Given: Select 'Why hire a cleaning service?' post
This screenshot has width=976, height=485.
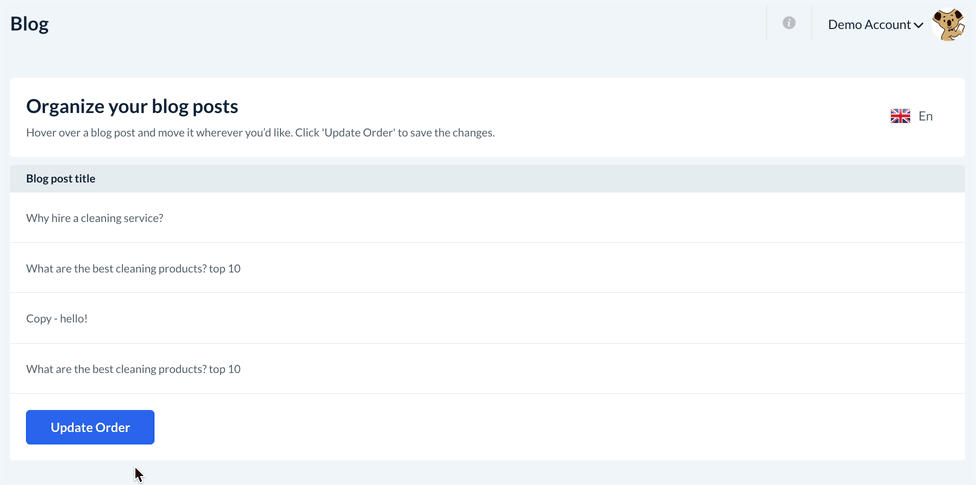Looking at the screenshot, I should (x=94, y=218).
